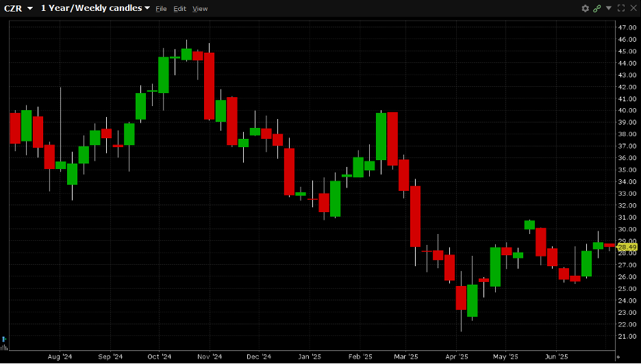Click the yellow 28.49 last price tag

627,247
